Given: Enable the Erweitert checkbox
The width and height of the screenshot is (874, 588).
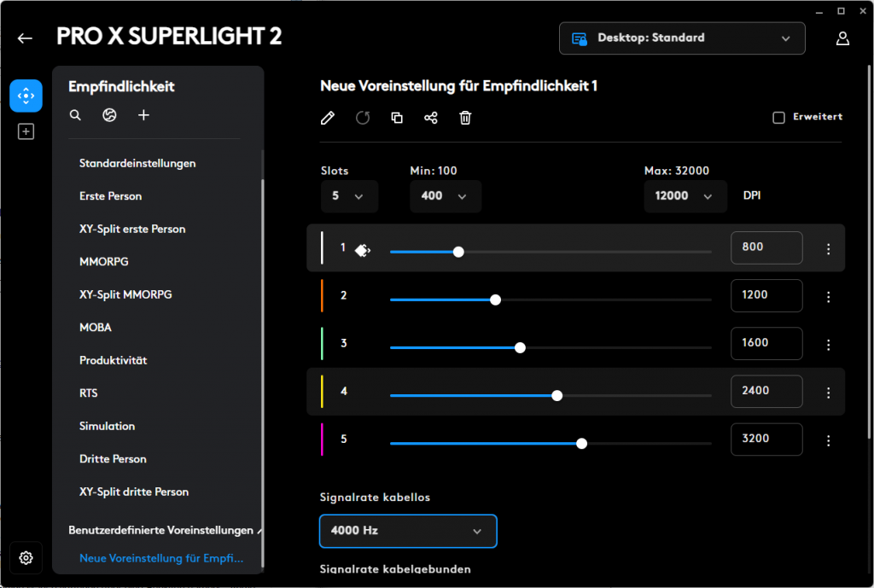Looking at the screenshot, I should [x=778, y=117].
